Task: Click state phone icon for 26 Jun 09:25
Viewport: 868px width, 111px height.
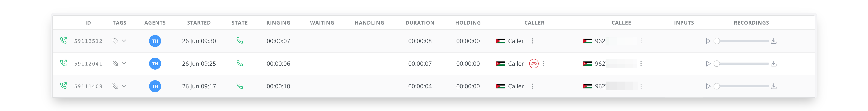Action: point(240,63)
